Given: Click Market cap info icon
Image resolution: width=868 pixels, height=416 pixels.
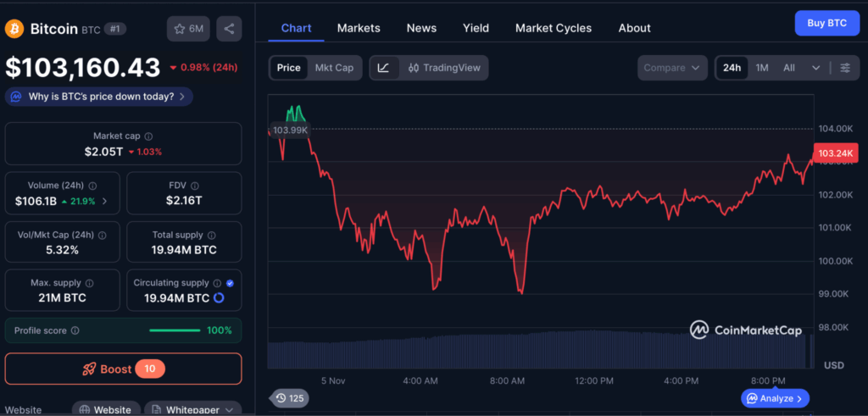Looking at the screenshot, I should pos(149,136).
